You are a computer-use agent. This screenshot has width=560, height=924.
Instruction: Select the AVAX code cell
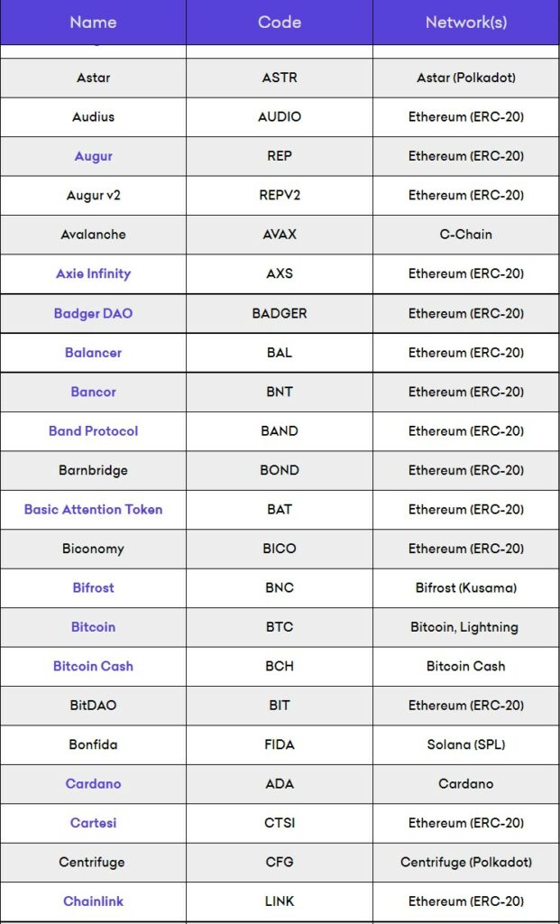pos(280,235)
